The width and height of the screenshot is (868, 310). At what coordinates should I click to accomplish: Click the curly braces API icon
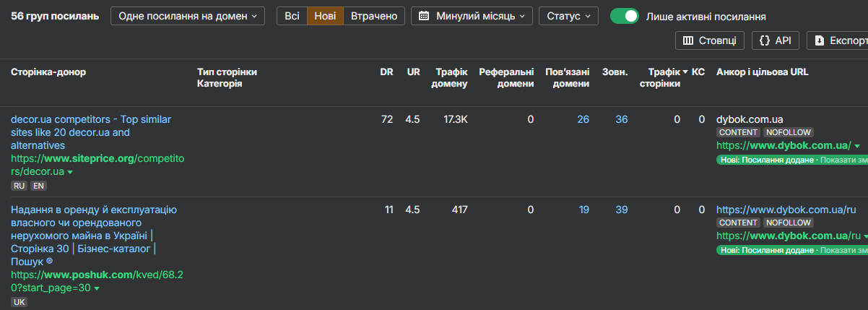(765, 40)
